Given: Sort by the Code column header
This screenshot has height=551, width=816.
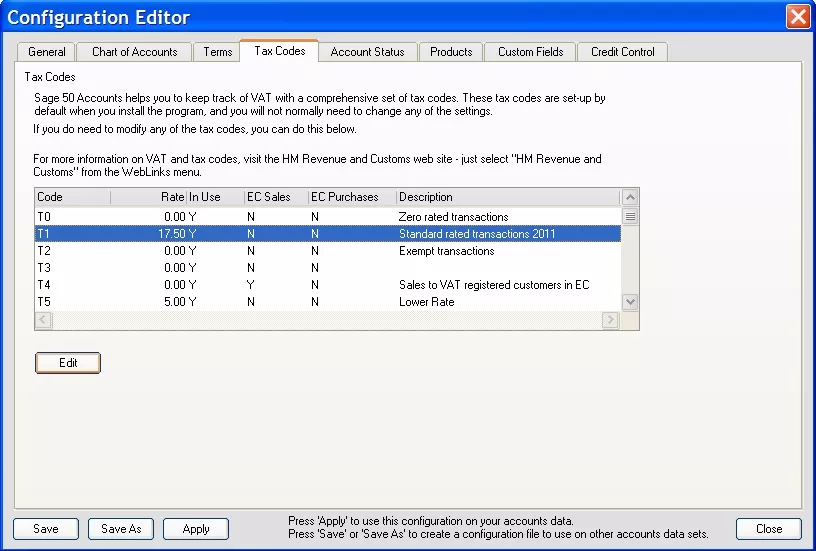Looking at the screenshot, I should pos(72,197).
